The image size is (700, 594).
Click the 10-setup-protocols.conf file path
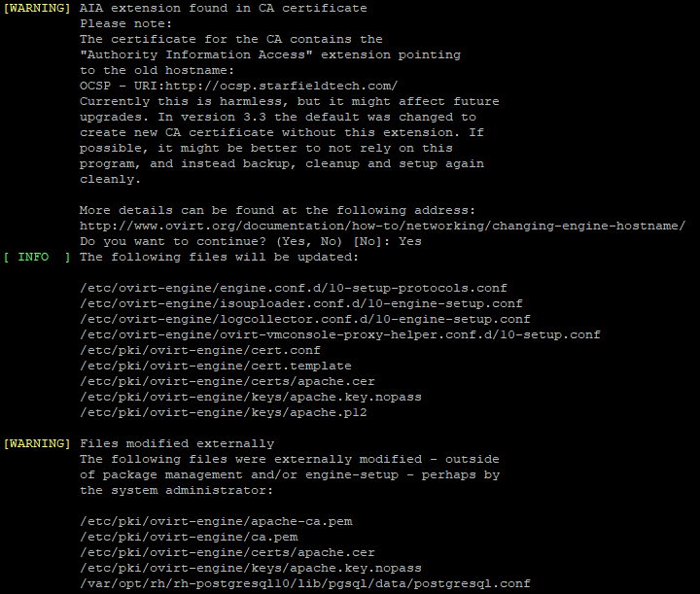point(294,288)
